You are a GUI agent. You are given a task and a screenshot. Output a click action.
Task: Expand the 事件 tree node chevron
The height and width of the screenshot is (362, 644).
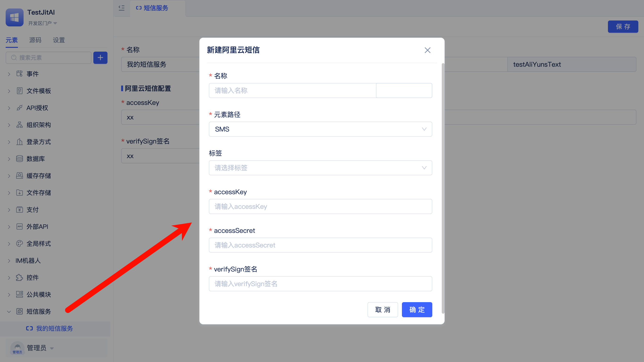point(9,74)
